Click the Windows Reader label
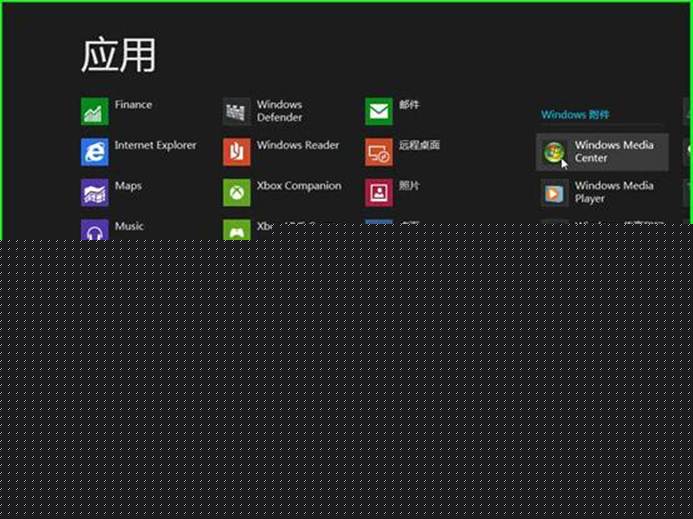The width and height of the screenshot is (693, 519). pos(298,145)
